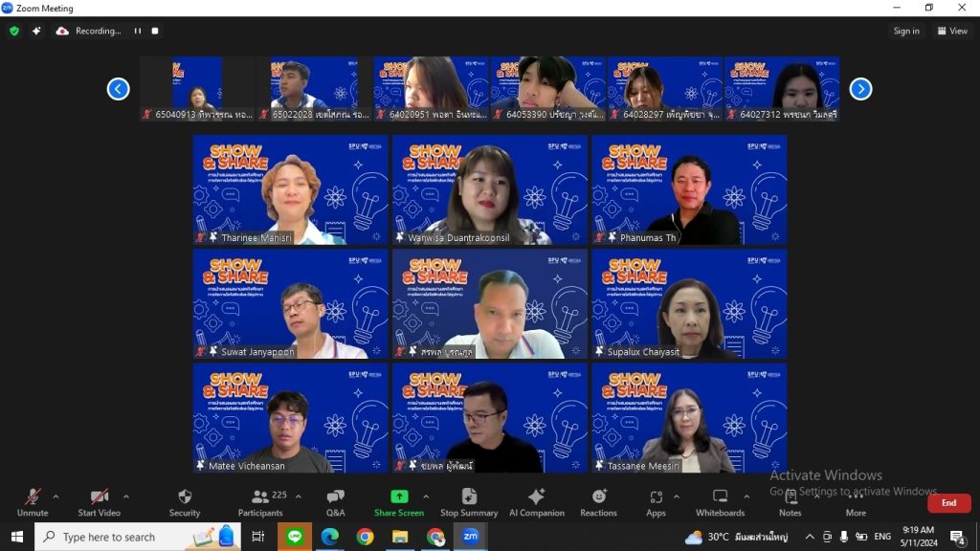Open Whiteboards
Screen dimensions: 980x551
(x=720, y=503)
